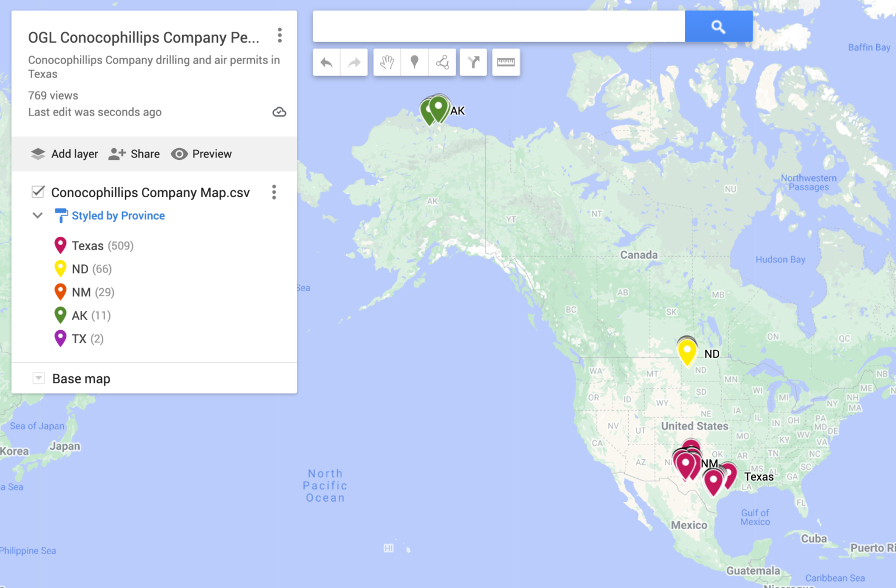The image size is (896, 588).
Task: Click the orange NM marker swatch
Action: 60,292
